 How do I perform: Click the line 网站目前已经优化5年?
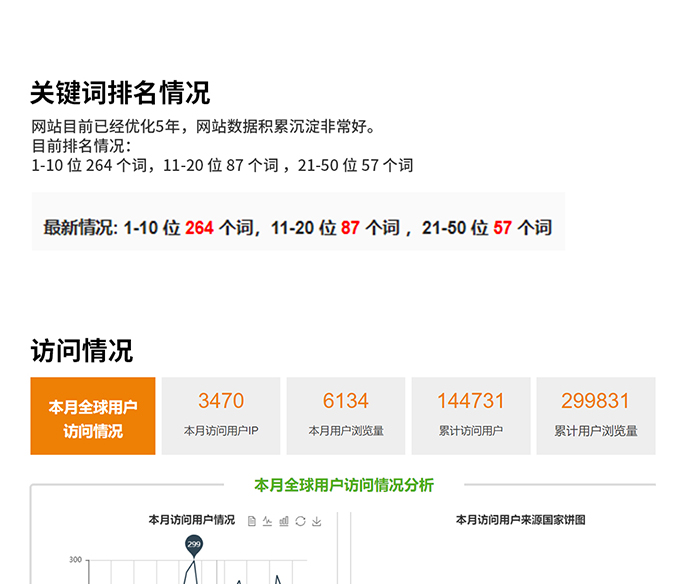tap(204, 127)
